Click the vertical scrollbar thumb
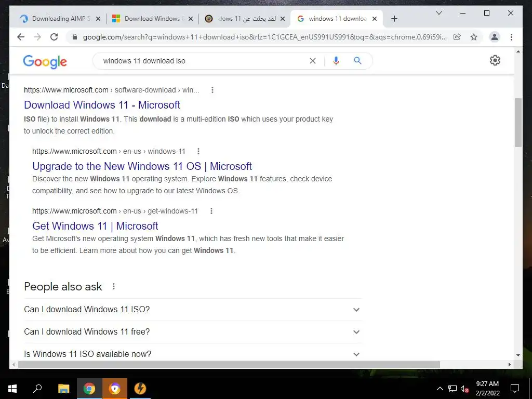 [x=518, y=123]
